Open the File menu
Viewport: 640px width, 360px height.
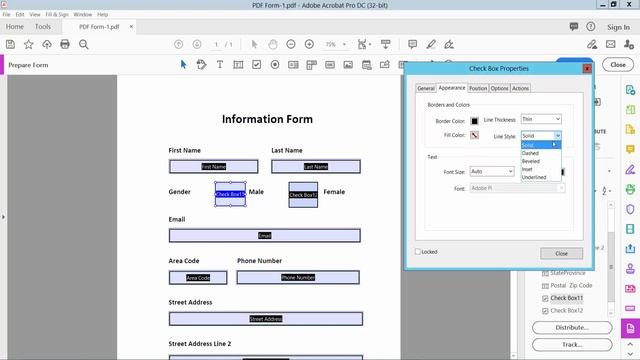coord(6,14)
